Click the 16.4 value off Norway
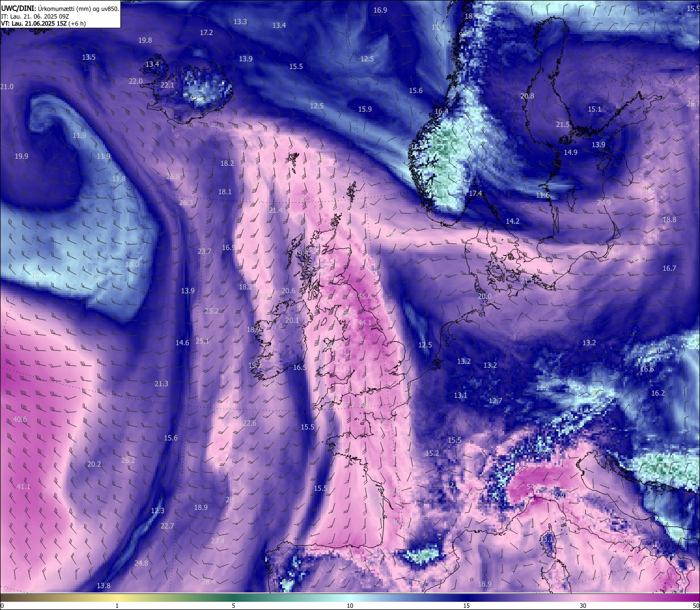Viewport: 700px width, 610px height. tap(441, 112)
